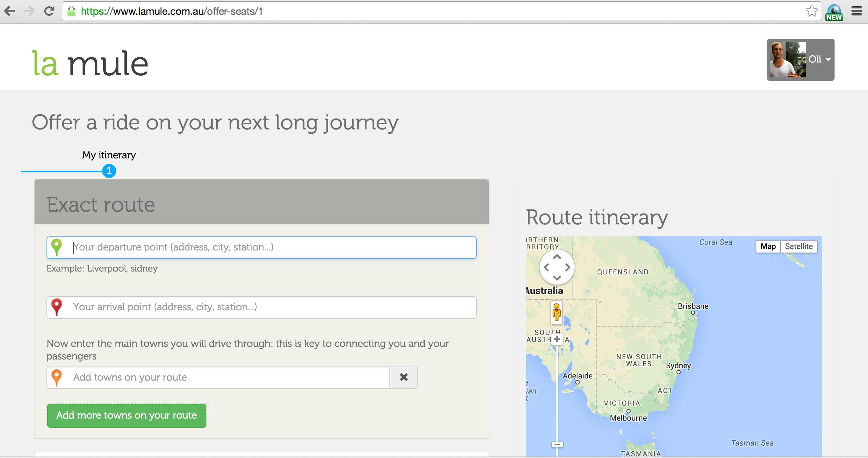
Task: Select the Map view type
Action: [768, 247]
